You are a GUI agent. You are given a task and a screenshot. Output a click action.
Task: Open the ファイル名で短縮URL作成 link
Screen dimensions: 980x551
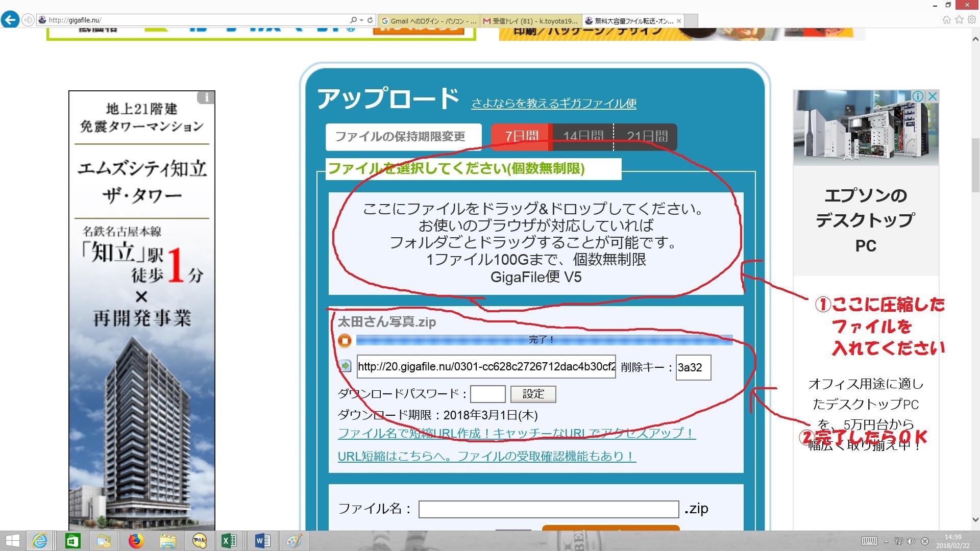click(517, 433)
